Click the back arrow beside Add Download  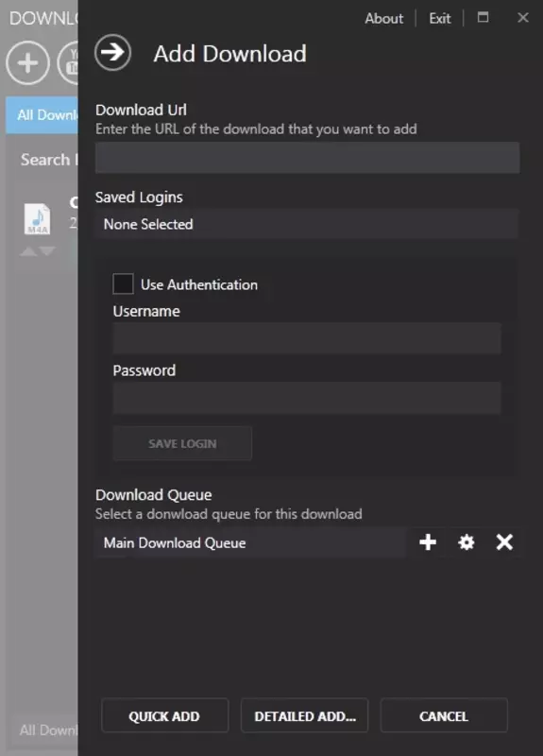coord(112,53)
